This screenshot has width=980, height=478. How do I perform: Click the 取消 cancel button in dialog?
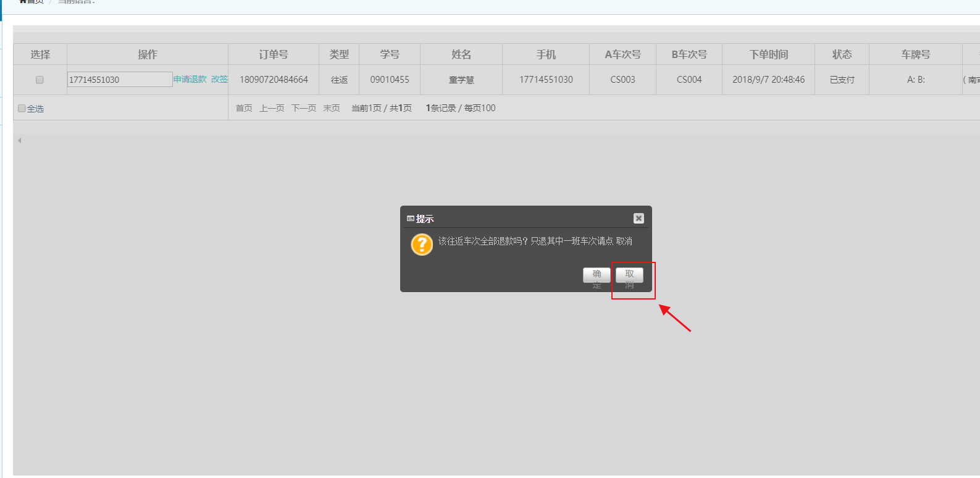[629, 275]
